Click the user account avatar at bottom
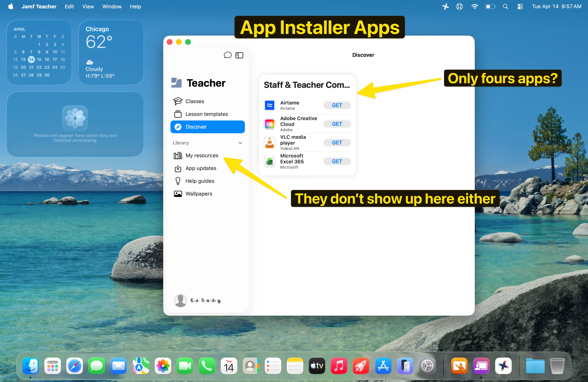Screen dimensions: 588x382 coord(180,300)
